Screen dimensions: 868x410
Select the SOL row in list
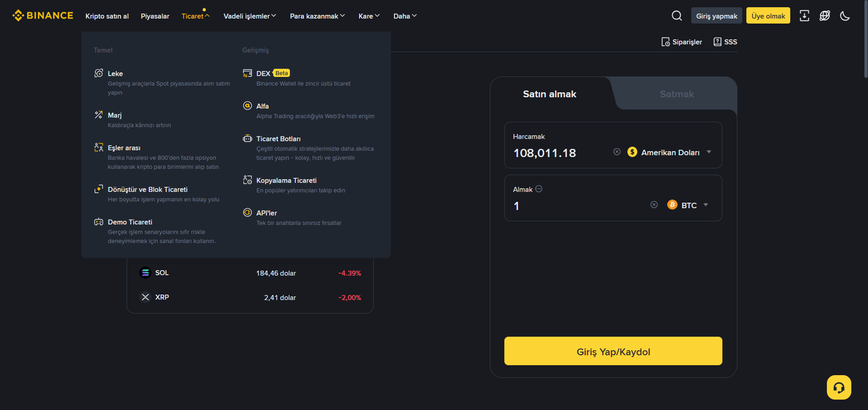point(250,273)
